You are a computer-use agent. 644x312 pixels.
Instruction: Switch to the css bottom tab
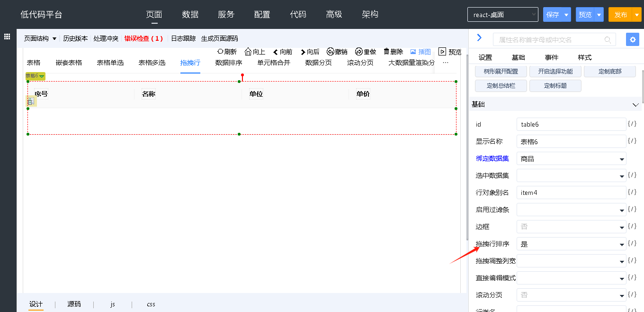pyautogui.click(x=151, y=304)
